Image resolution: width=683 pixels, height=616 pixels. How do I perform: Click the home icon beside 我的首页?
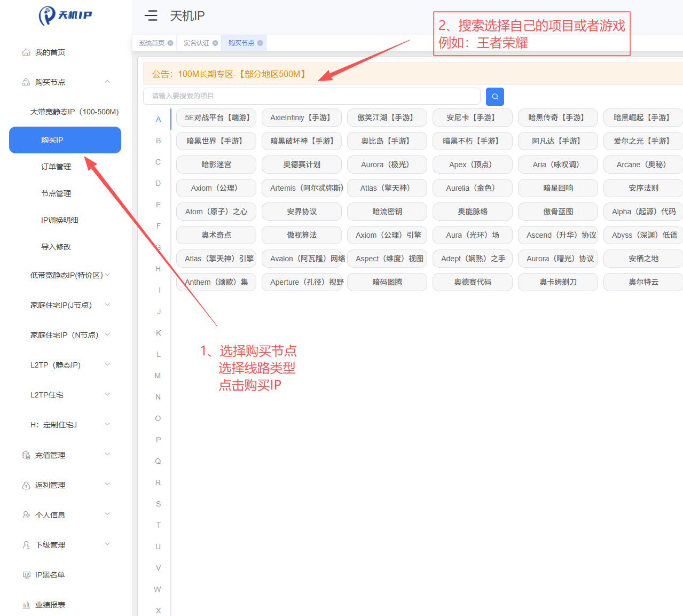pos(26,52)
